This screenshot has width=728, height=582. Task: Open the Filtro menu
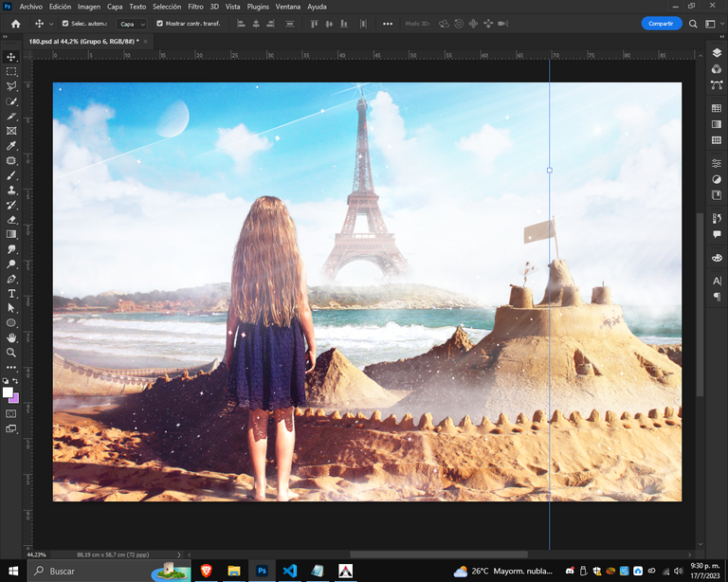195,7
